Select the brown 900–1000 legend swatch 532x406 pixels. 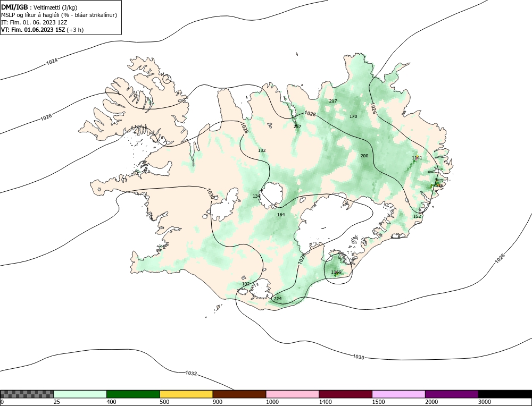pos(239,394)
